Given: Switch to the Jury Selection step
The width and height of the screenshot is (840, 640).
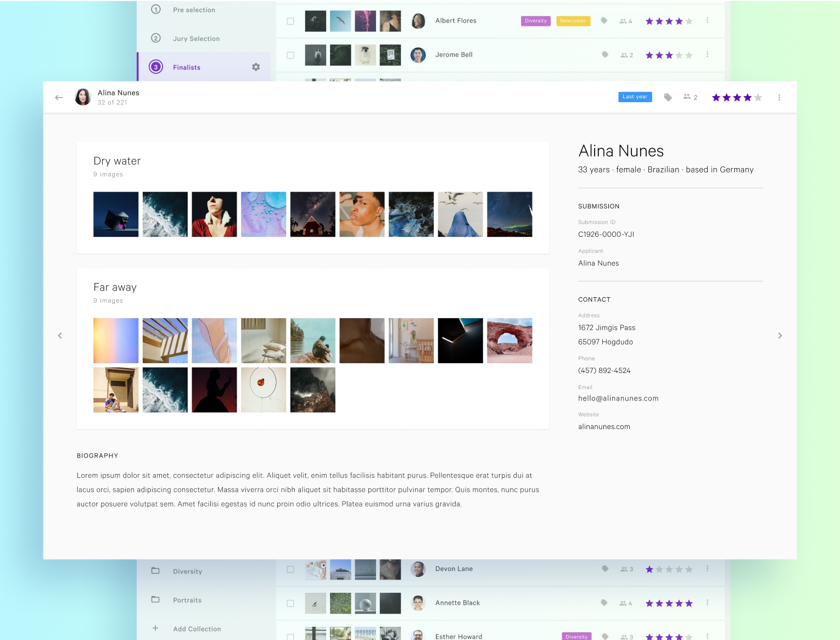Looking at the screenshot, I should 196,38.
